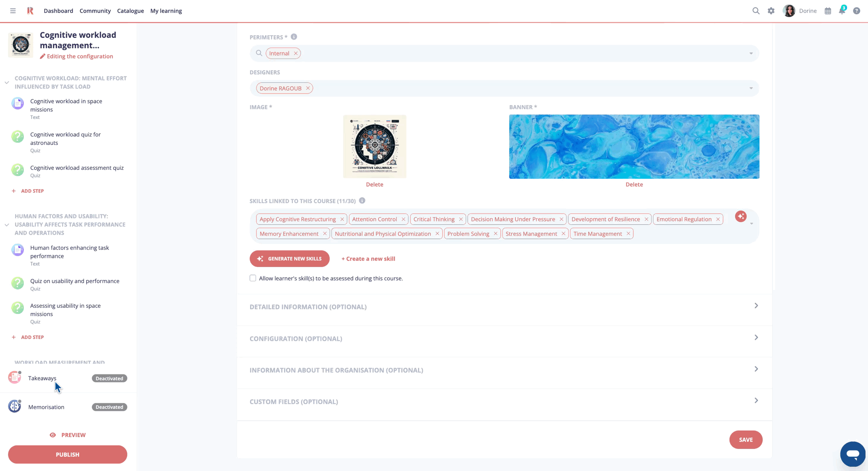Open My learning menu

(166, 11)
